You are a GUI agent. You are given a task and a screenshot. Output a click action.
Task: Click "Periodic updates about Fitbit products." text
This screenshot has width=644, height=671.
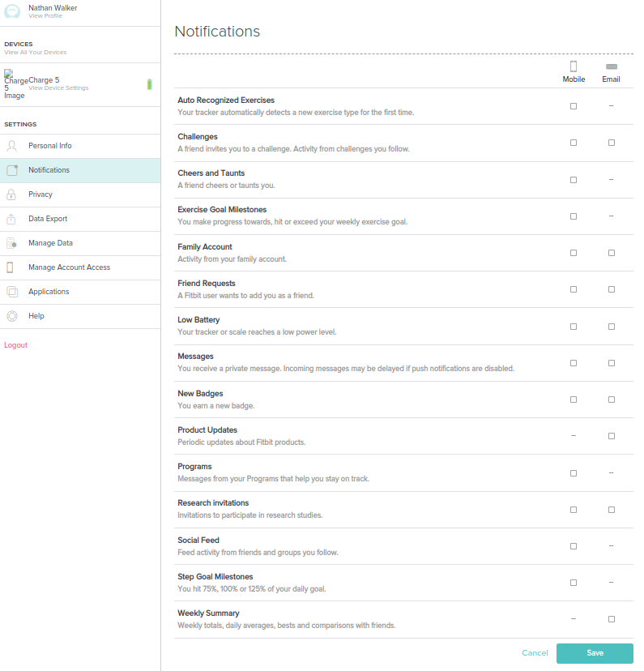tap(241, 442)
